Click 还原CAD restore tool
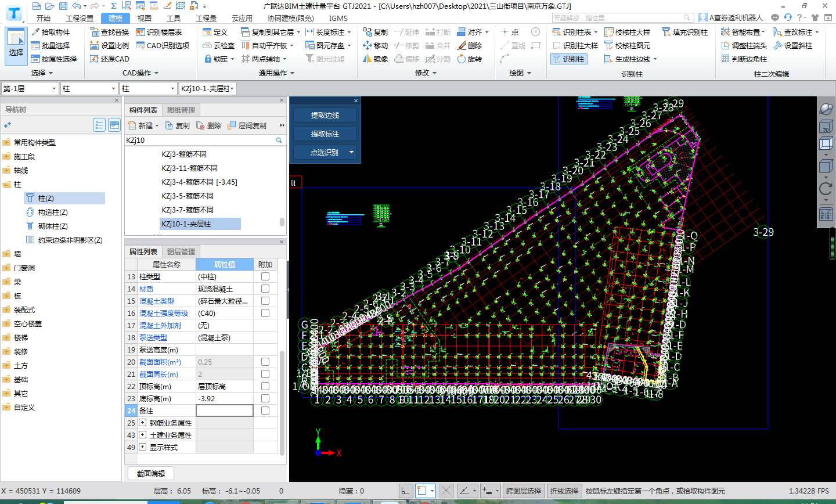This screenshot has height=504, width=836. 110,59
